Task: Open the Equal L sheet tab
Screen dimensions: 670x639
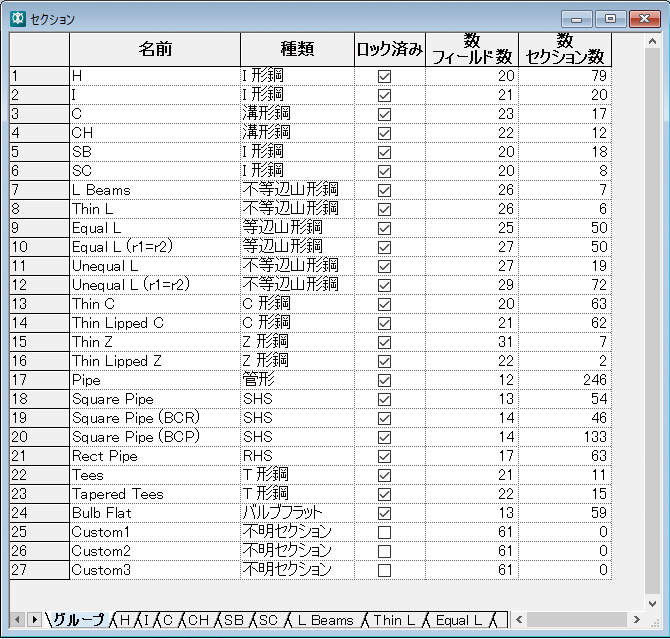Action: point(458,620)
